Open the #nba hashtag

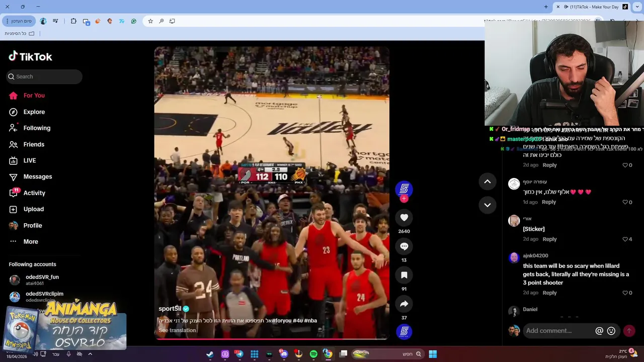(x=310, y=320)
